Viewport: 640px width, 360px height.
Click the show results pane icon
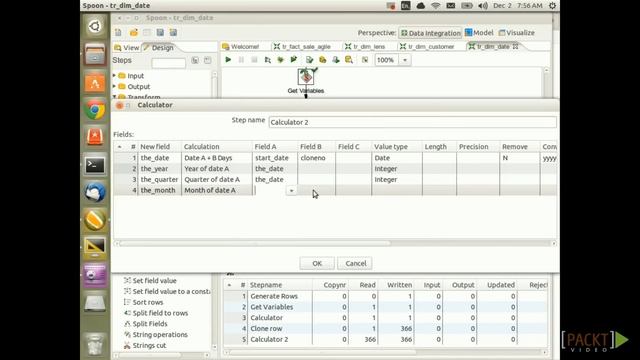[365, 60]
